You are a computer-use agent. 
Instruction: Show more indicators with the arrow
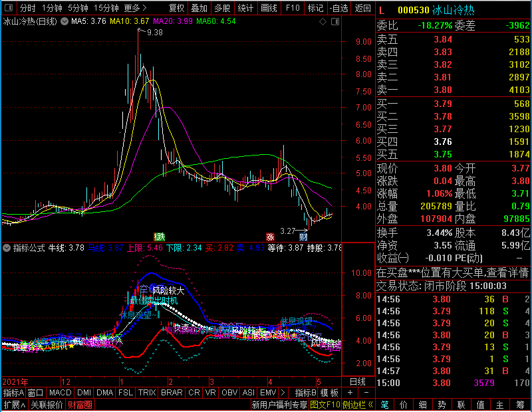[283, 393]
